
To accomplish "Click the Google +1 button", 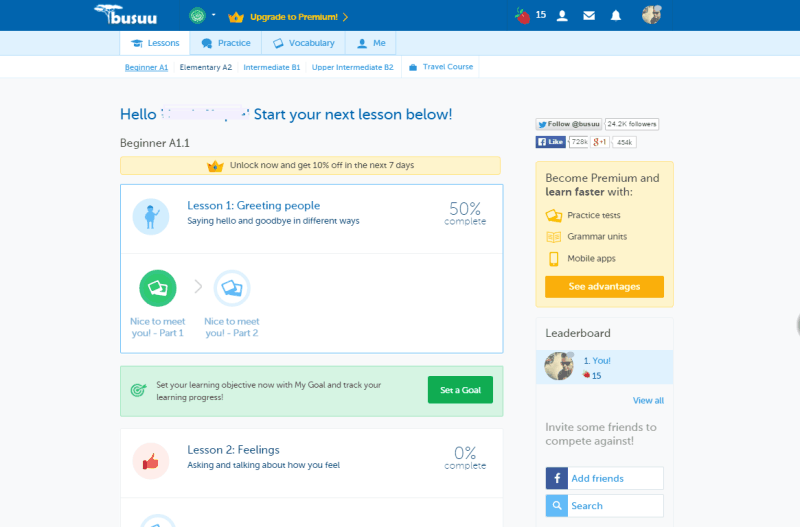I will 600,142.
